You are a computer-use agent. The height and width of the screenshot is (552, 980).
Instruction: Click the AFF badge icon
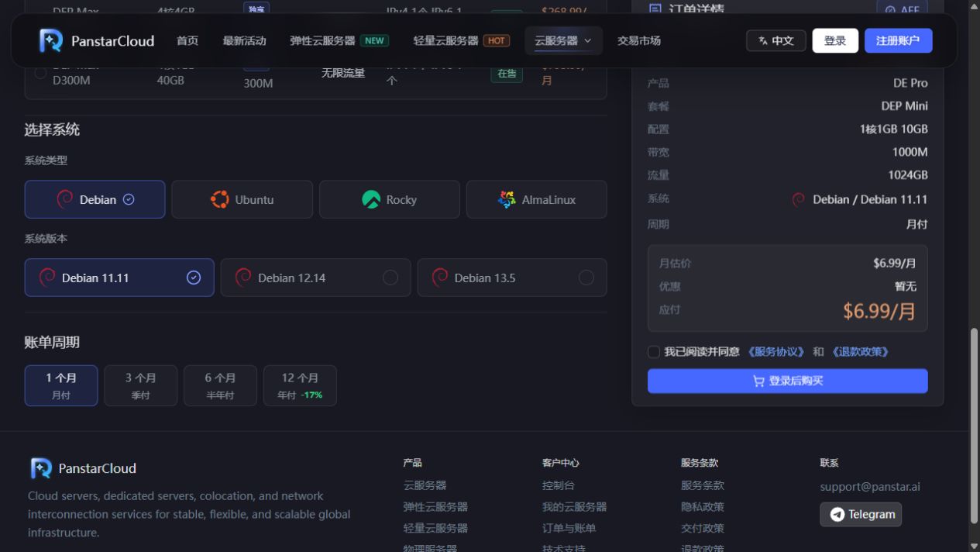891,10
